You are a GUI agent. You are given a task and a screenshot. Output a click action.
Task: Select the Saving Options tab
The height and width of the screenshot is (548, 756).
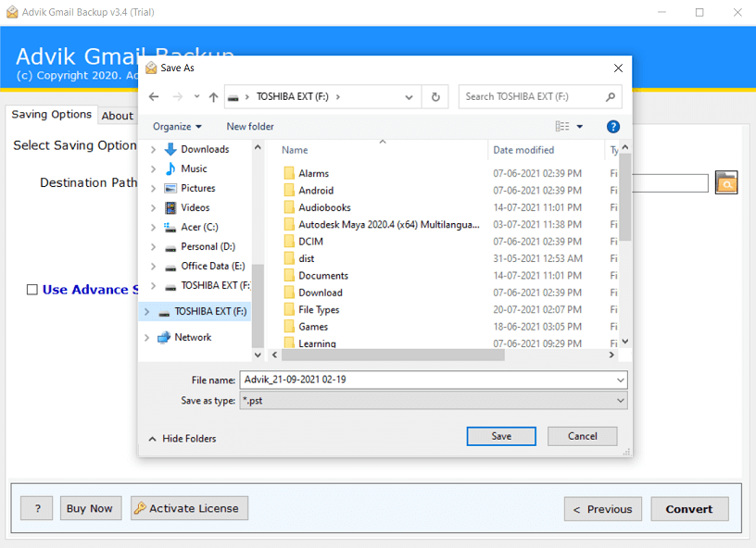[51, 115]
